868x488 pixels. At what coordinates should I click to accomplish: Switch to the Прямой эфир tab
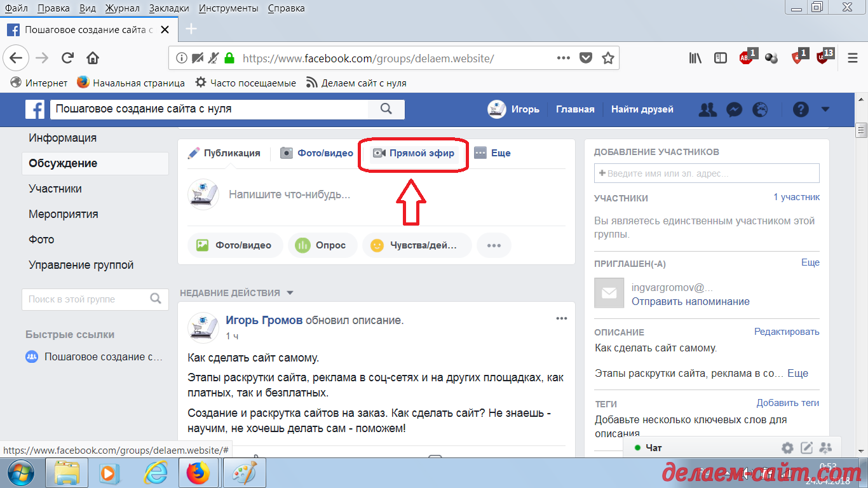point(414,153)
